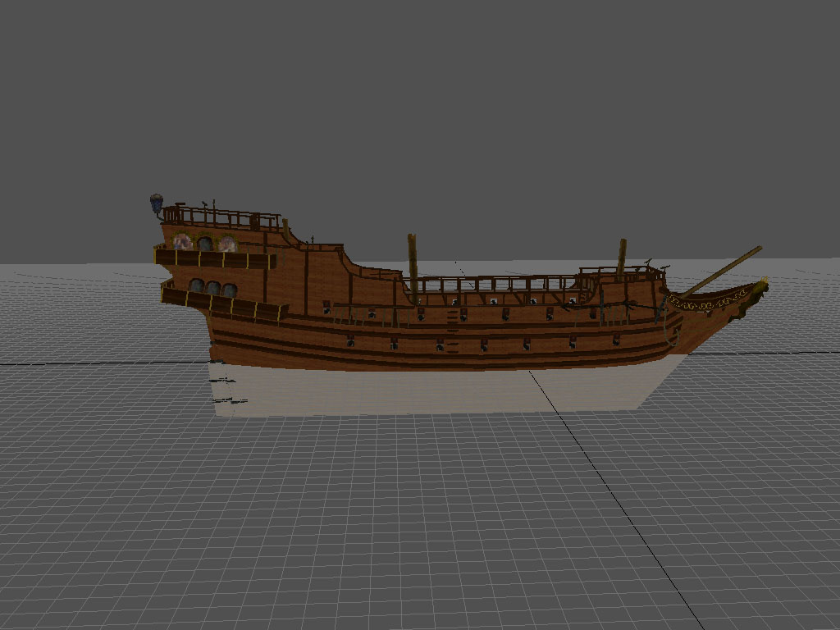Click the blue stern lantern on the ship

coord(157,203)
